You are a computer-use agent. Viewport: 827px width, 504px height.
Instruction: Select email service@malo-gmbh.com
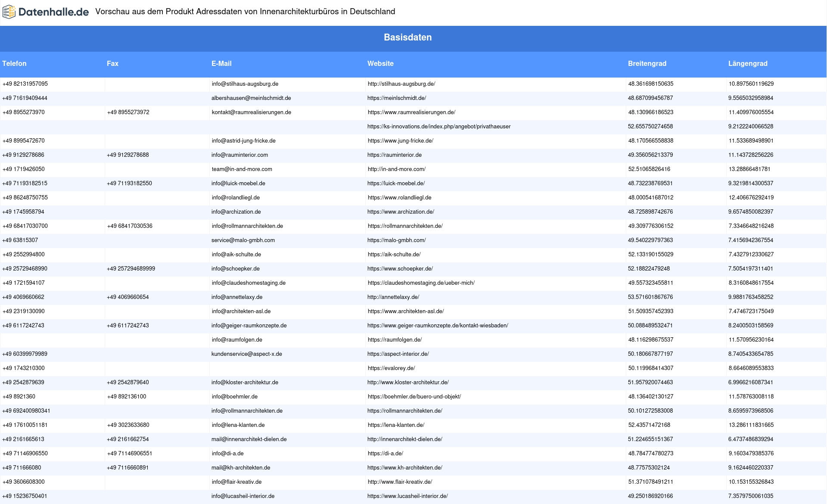[243, 240]
